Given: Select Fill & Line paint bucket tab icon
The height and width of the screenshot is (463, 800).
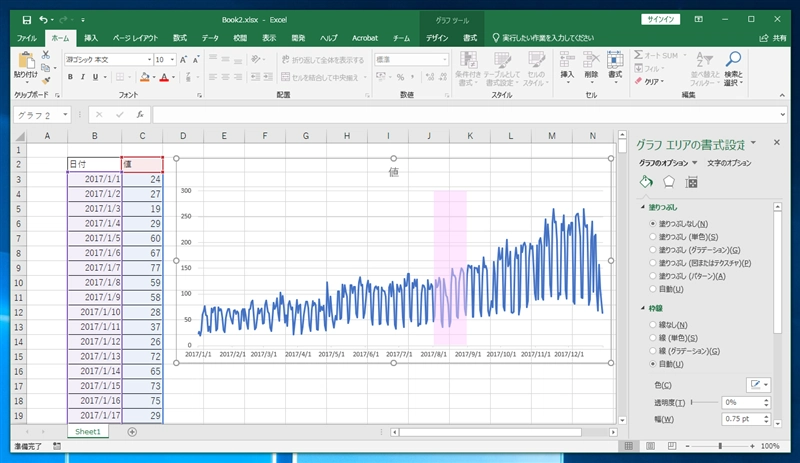Looking at the screenshot, I should pos(646,182).
